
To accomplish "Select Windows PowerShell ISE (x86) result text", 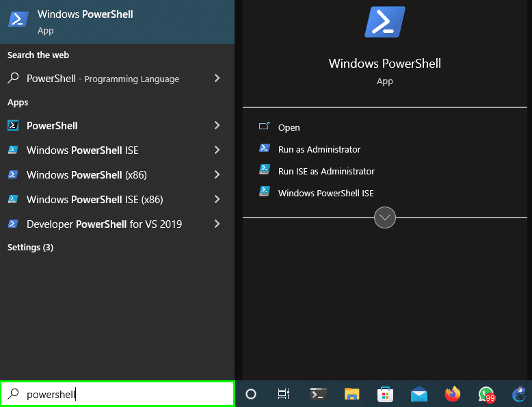I will pyautogui.click(x=94, y=199).
